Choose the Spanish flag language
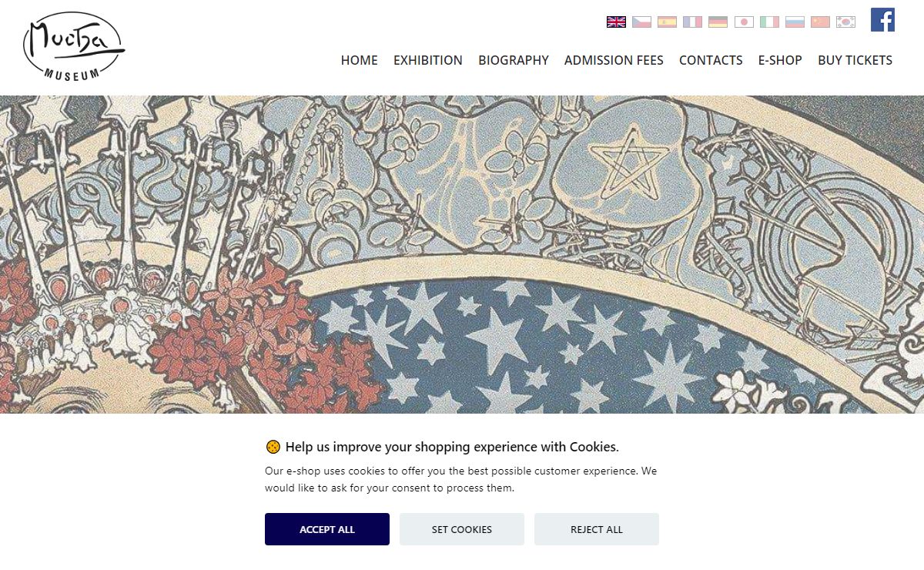 [667, 22]
